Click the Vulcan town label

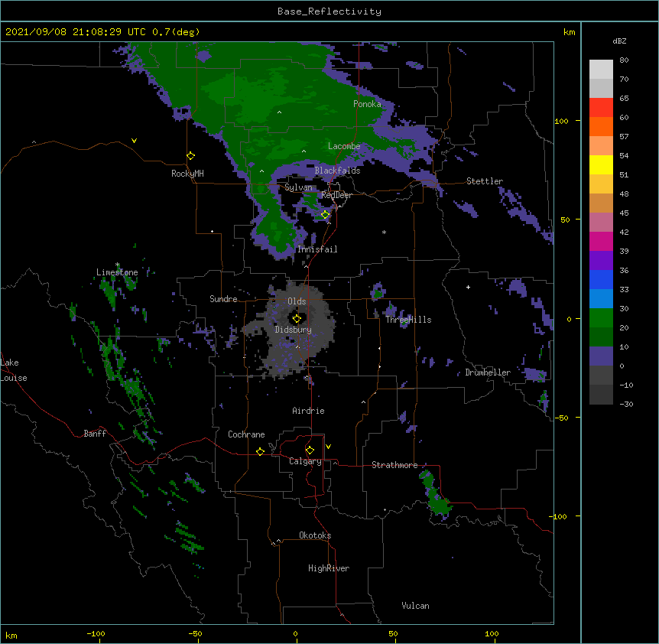(x=415, y=606)
